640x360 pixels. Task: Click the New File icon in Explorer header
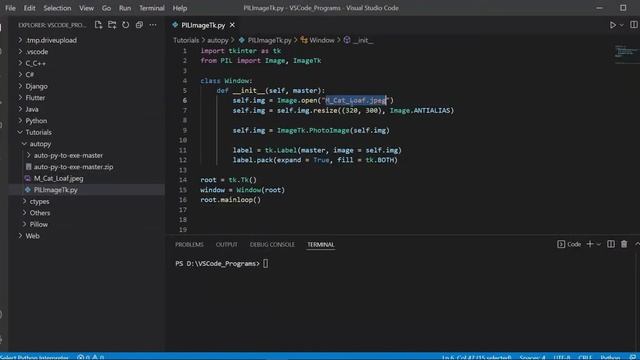98,25
